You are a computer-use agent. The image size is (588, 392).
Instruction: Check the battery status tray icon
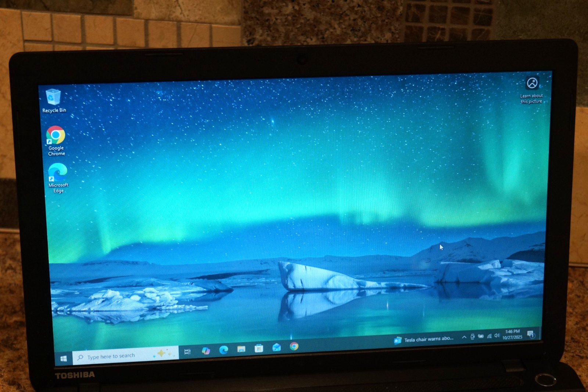click(x=481, y=336)
